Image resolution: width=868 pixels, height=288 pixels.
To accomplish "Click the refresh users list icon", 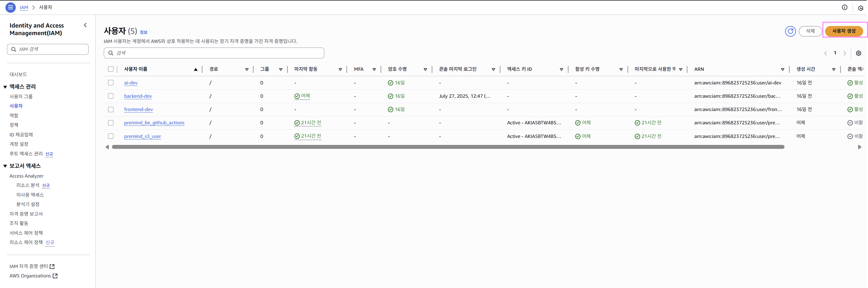I will (x=790, y=31).
